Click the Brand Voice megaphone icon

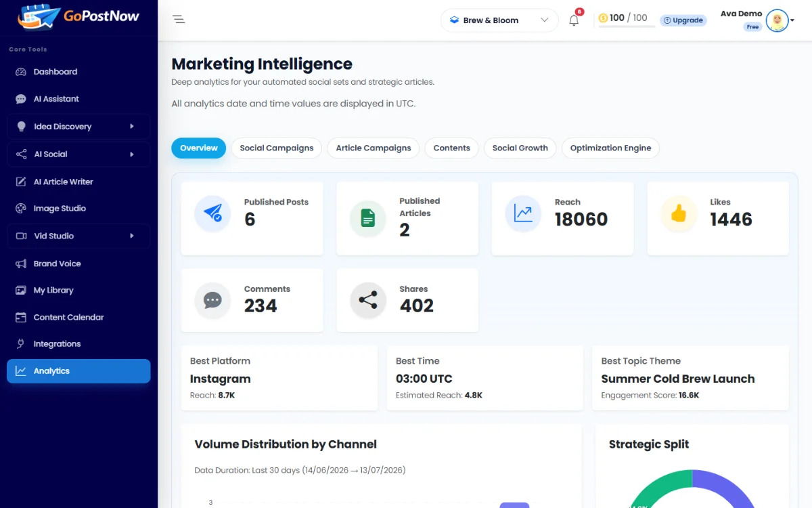tap(21, 263)
